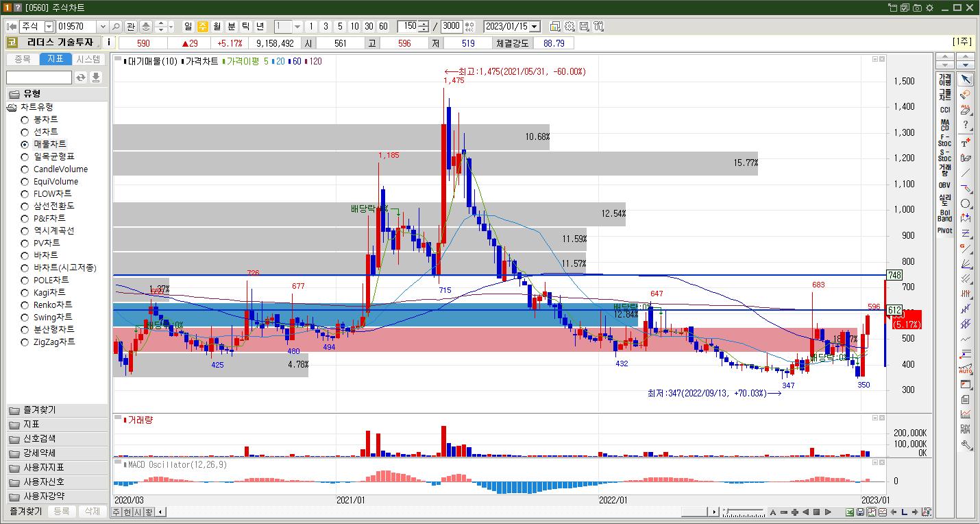Open the date 2023/01/15 dropdown

535,26
